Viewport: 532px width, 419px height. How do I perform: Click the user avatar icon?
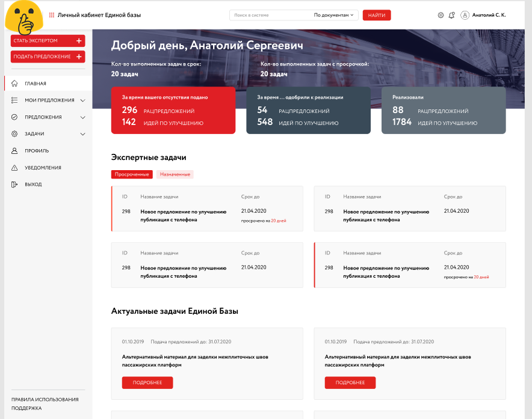click(465, 15)
